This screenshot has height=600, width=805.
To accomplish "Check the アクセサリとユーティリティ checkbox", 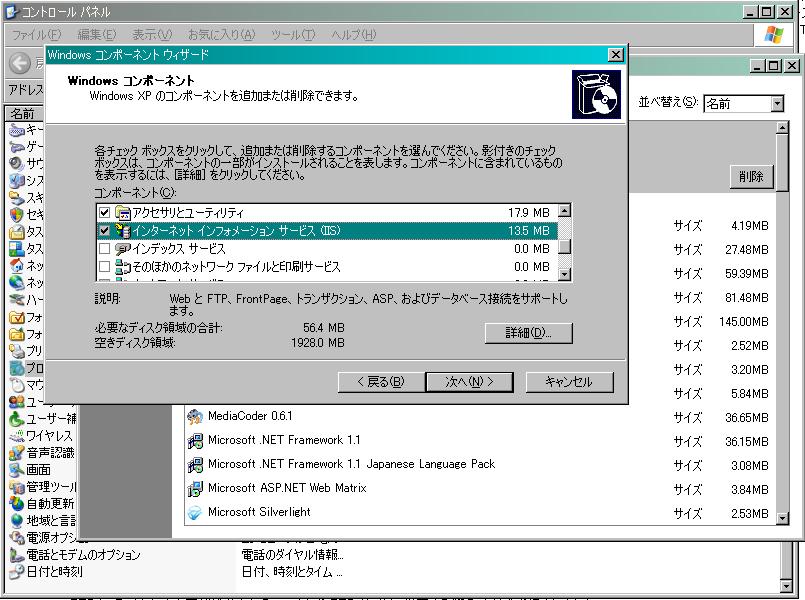I will (105, 212).
